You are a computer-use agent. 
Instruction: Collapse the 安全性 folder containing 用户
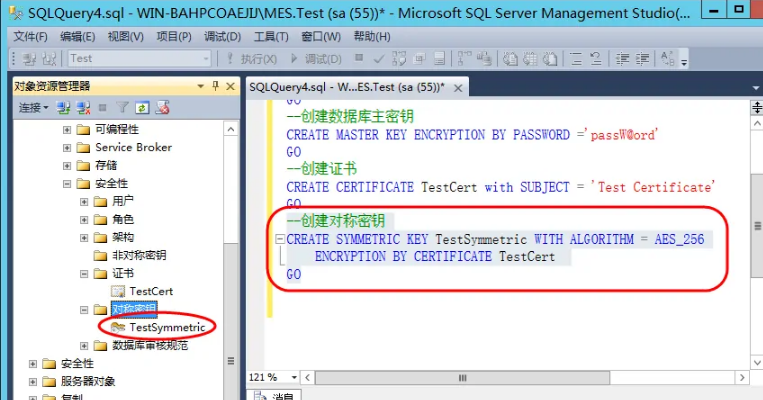pos(67,183)
